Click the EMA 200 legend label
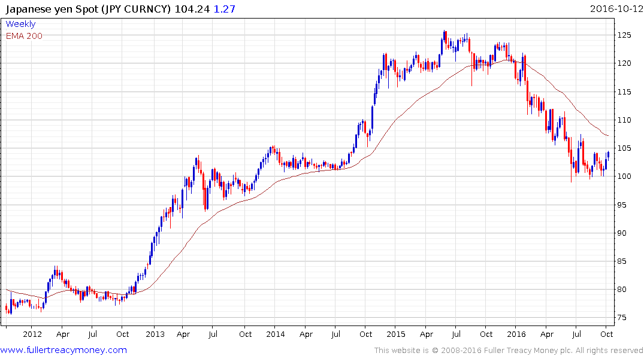This screenshot has height=359, width=644. coord(24,36)
